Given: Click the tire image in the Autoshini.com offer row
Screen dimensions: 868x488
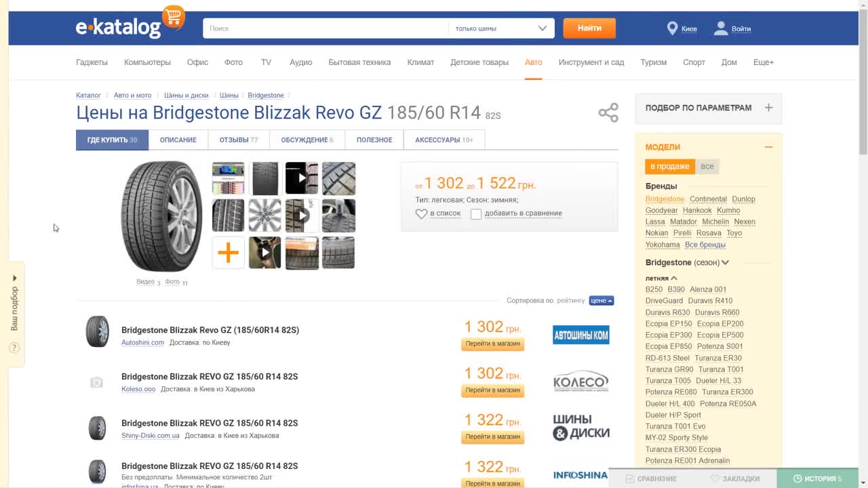Looking at the screenshot, I should pyautogui.click(x=97, y=331).
